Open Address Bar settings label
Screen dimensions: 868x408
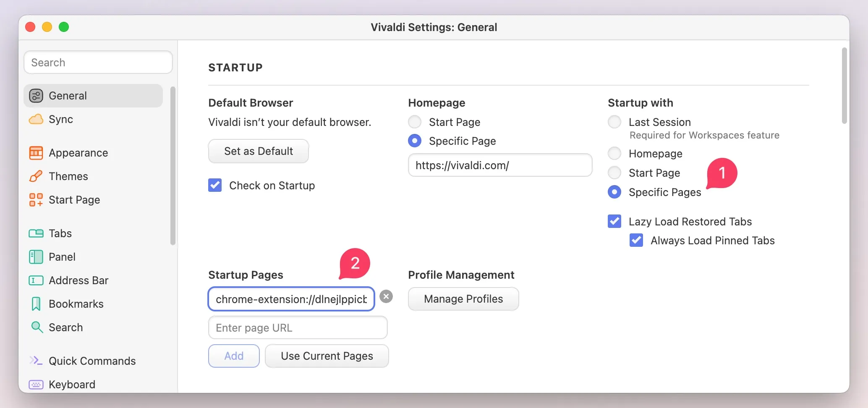78,280
